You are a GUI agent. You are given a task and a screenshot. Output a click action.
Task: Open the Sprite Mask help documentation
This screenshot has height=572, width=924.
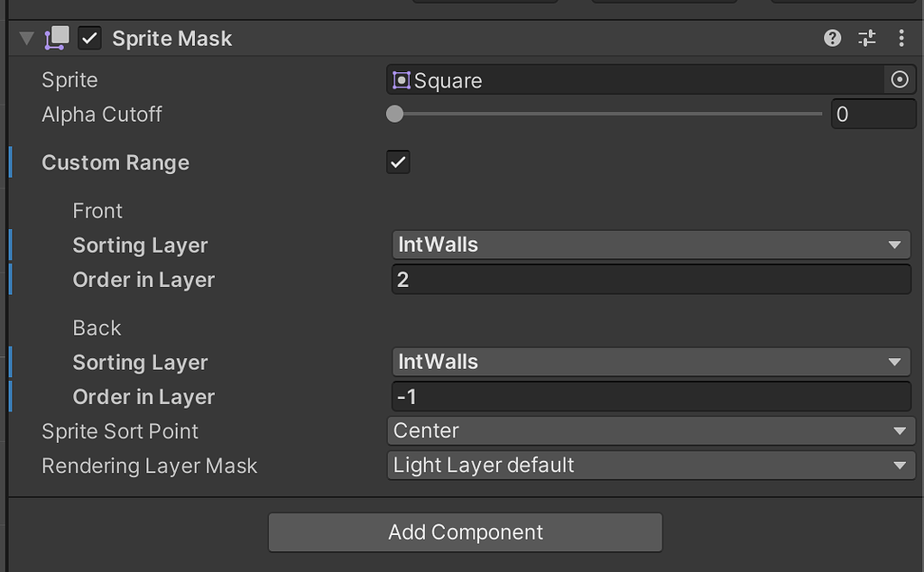(831, 38)
